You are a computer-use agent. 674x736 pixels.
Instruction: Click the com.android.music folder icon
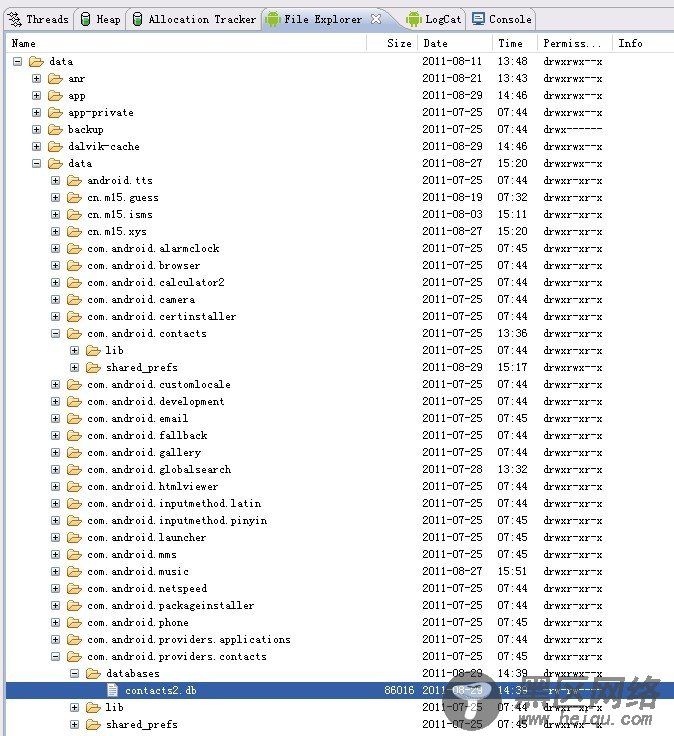click(74, 571)
